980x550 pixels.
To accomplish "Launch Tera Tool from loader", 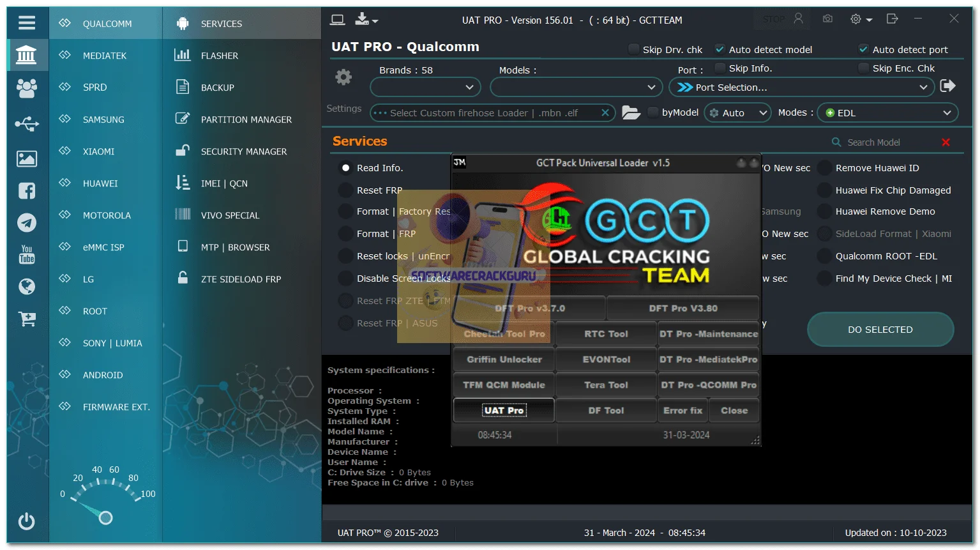I will pos(606,385).
